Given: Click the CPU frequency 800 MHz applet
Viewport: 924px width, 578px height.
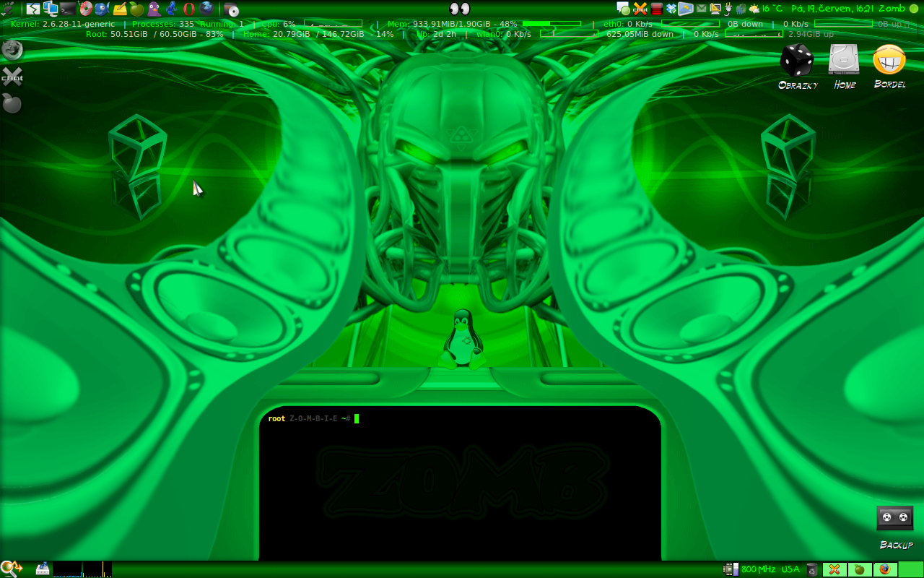Looking at the screenshot, I should [749, 569].
